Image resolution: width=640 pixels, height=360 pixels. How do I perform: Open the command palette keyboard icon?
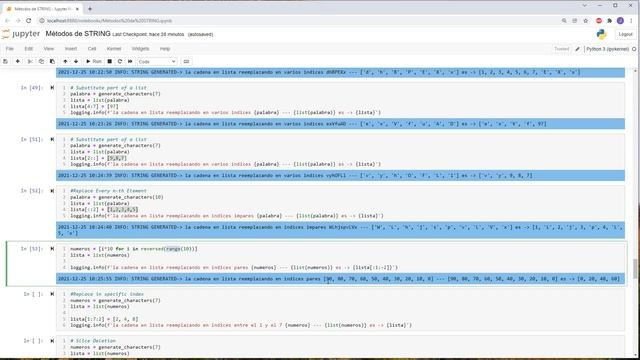click(x=187, y=61)
